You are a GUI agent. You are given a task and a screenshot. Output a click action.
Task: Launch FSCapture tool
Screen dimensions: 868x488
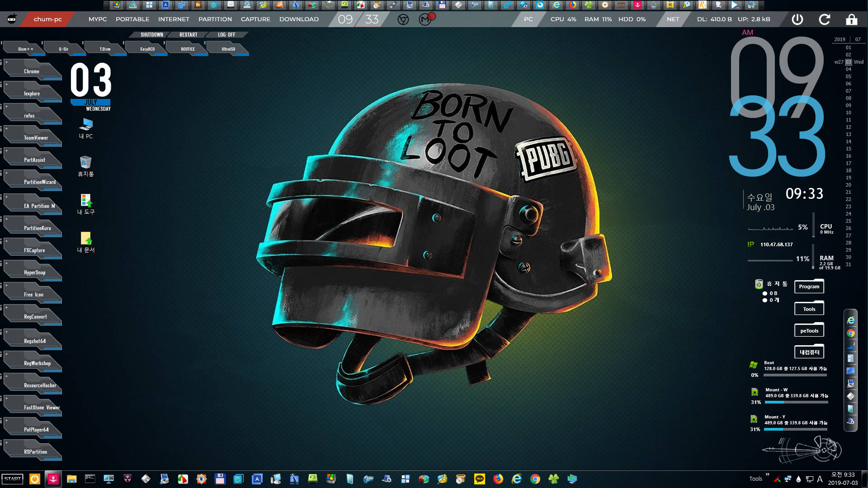click(x=33, y=249)
